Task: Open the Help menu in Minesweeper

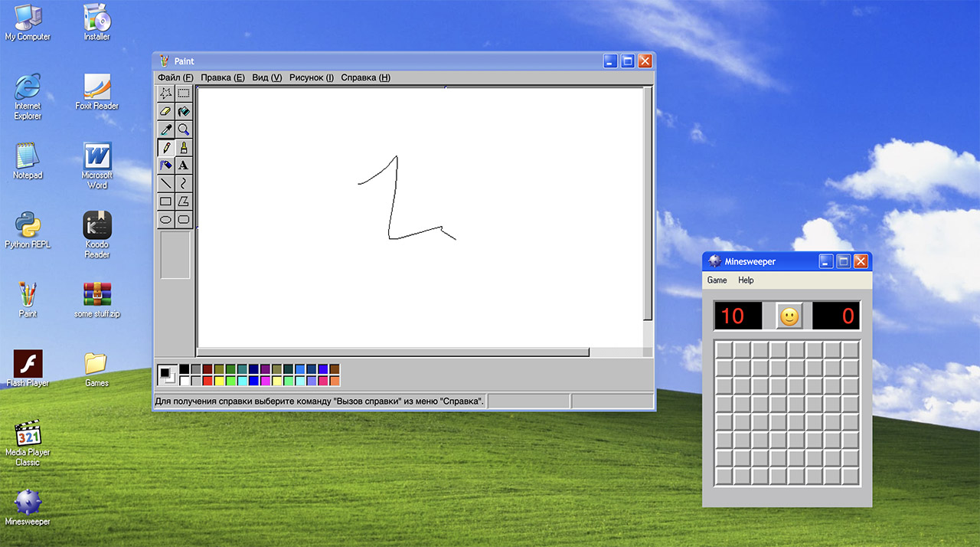Action: (746, 280)
